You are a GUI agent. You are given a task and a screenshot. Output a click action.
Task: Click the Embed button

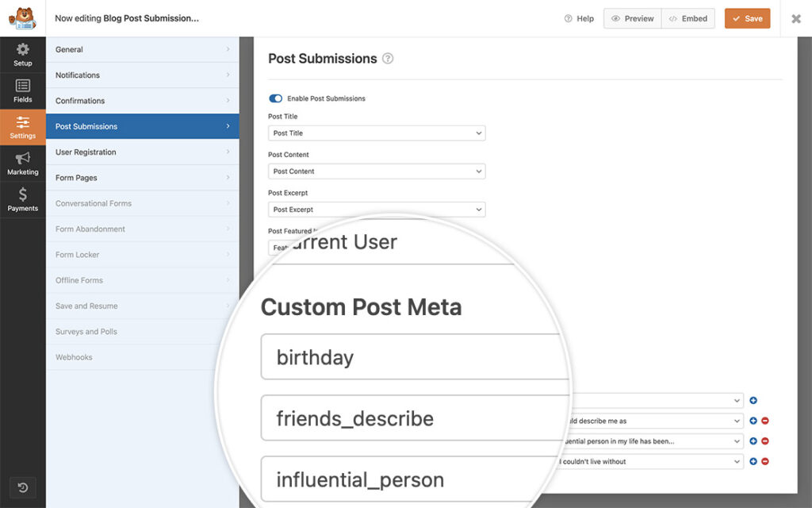(x=688, y=18)
